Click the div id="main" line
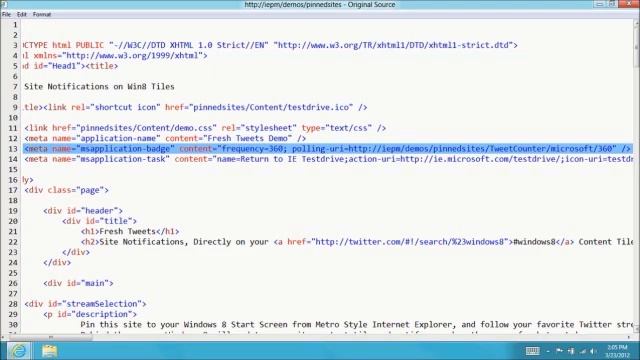 click(x=78, y=283)
